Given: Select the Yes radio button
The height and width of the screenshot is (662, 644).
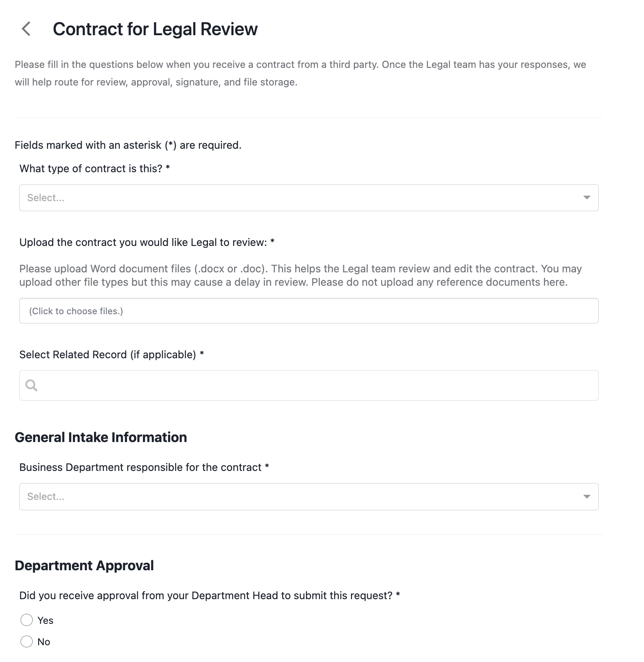Looking at the screenshot, I should [26, 620].
